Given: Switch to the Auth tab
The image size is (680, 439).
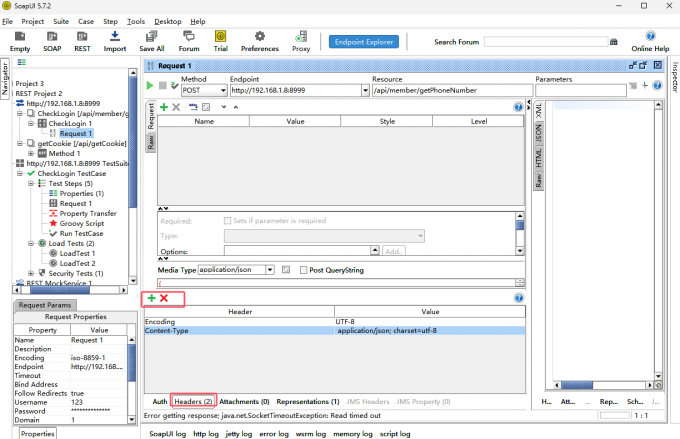Looking at the screenshot, I should (x=160, y=402).
